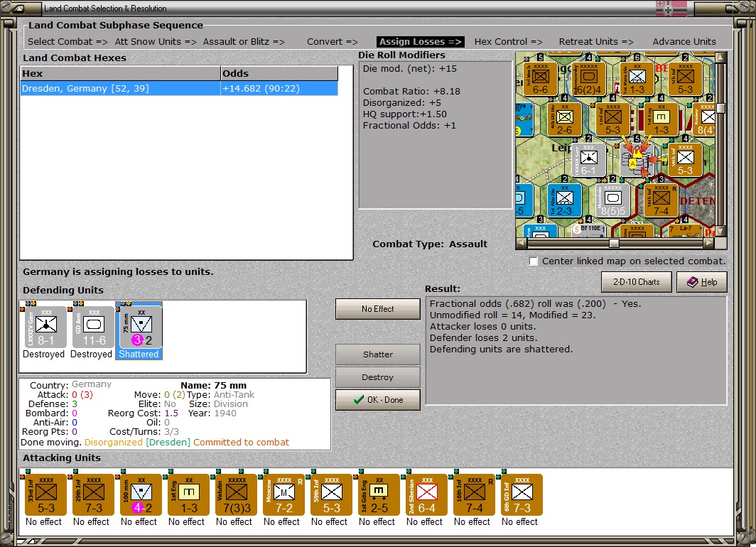Click Destroyed label under 11-6 unit
The image size is (756, 547).
(x=91, y=354)
